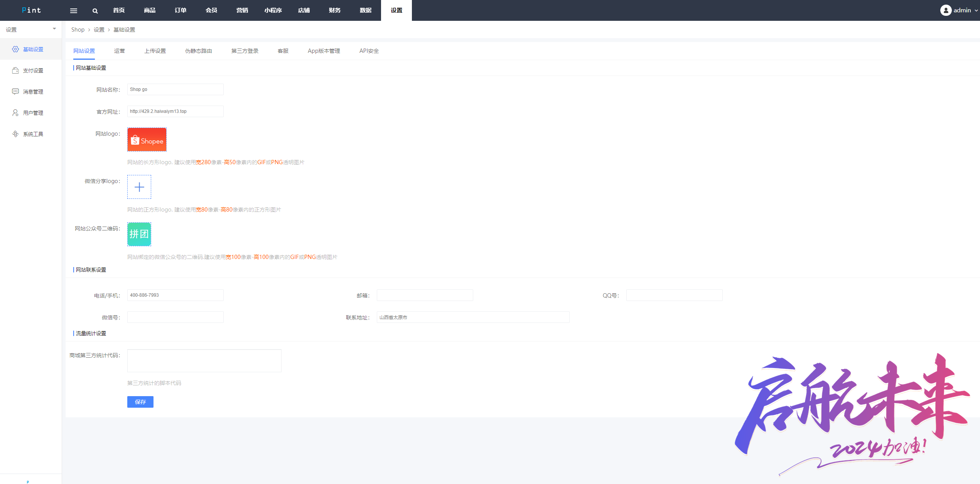
Task: Open the 小程序 top menu
Action: (x=273, y=10)
